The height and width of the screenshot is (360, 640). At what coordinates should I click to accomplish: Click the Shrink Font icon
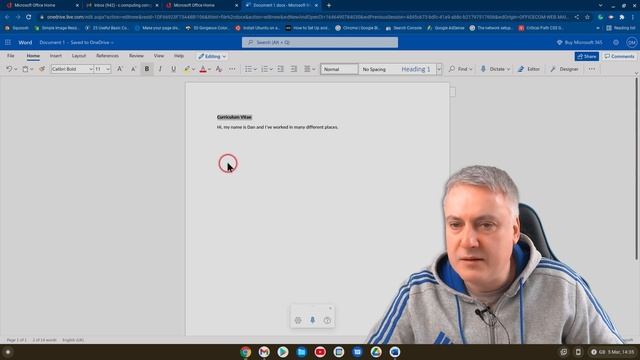pyautogui.click(x=133, y=69)
